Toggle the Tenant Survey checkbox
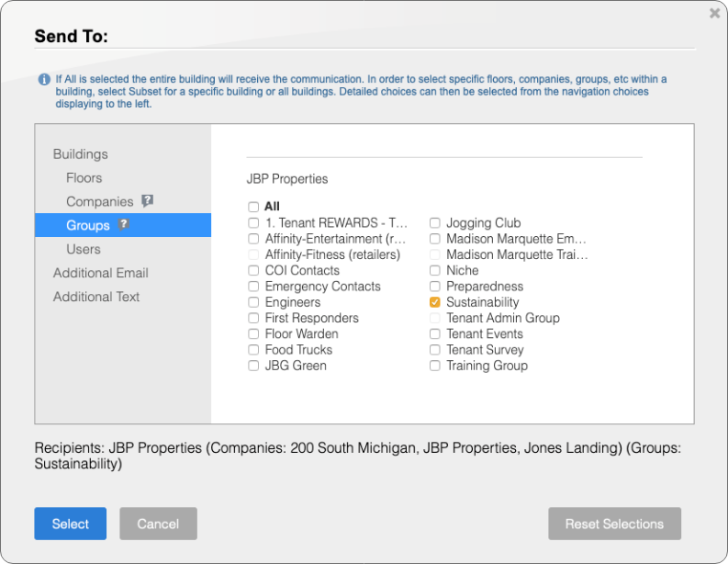Image resolution: width=728 pixels, height=564 pixels. [435, 350]
